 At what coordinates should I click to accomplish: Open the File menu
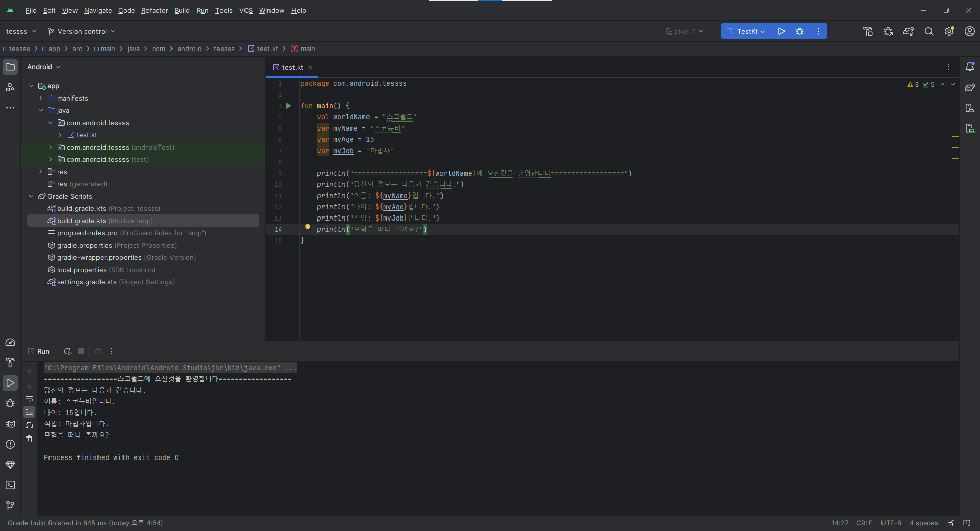tap(31, 10)
